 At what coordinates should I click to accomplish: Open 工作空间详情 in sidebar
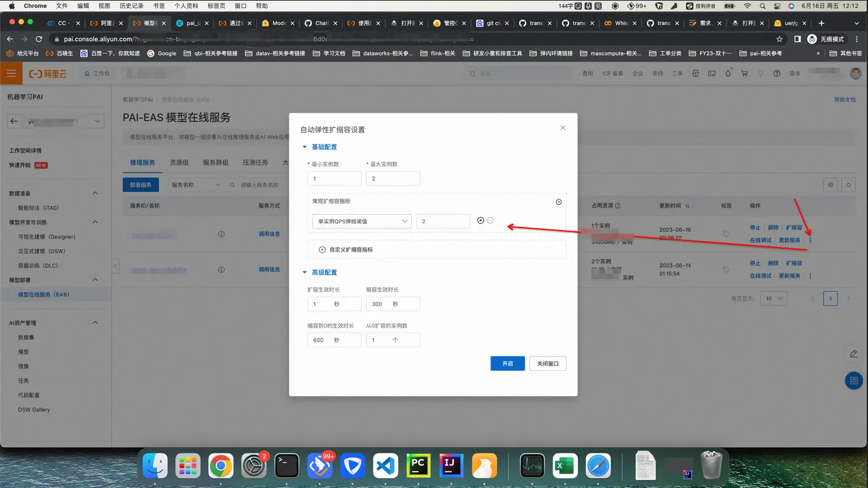coord(25,151)
